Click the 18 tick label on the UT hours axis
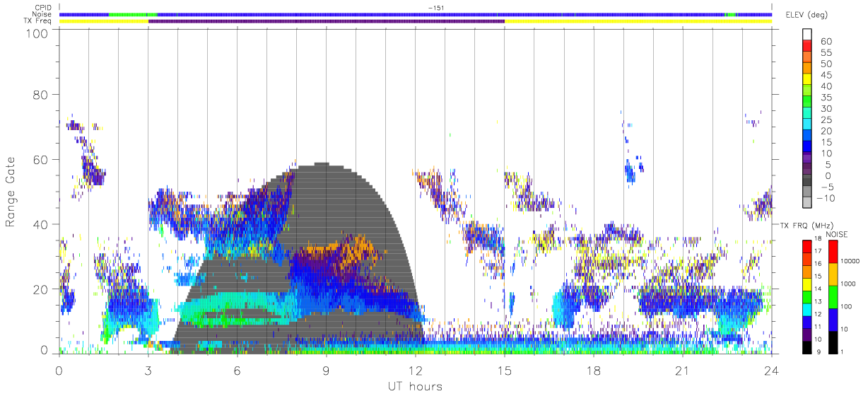 593,371
